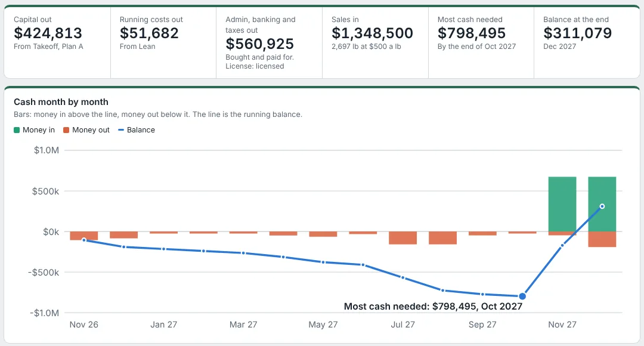Image resolution: width=644 pixels, height=346 pixels.
Task: Toggle the green Money in legend swatch
Action: [17, 130]
